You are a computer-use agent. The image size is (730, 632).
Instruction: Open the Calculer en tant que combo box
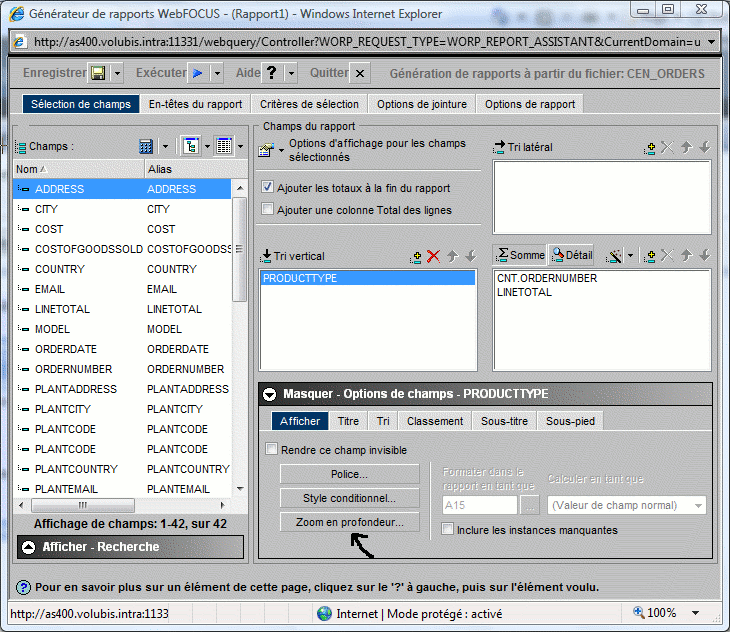pyautogui.click(x=627, y=505)
